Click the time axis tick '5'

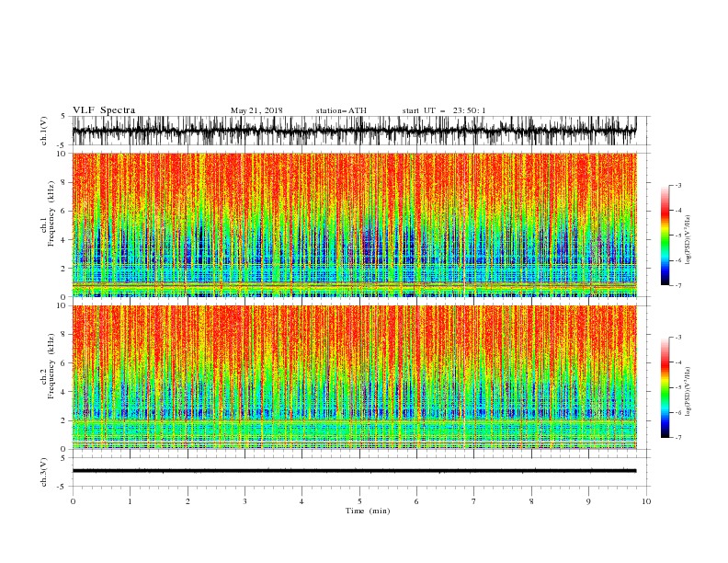[359, 501]
